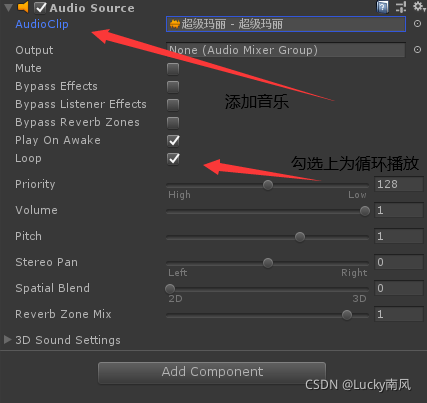The width and height of the screenshot is (427, 403).
Task: Enable Bypass Reverb Zones checkbox
Action: (173, 123)
